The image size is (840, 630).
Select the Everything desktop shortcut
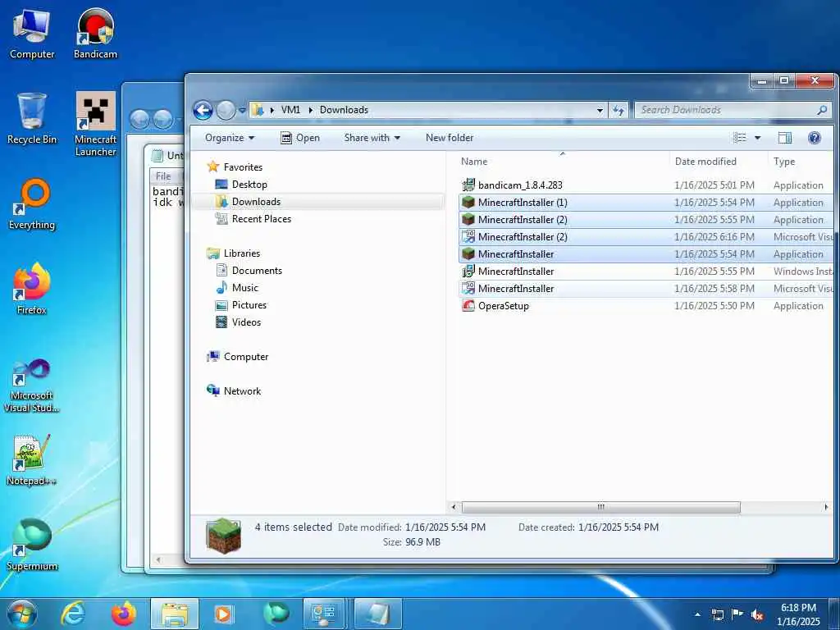32,203
